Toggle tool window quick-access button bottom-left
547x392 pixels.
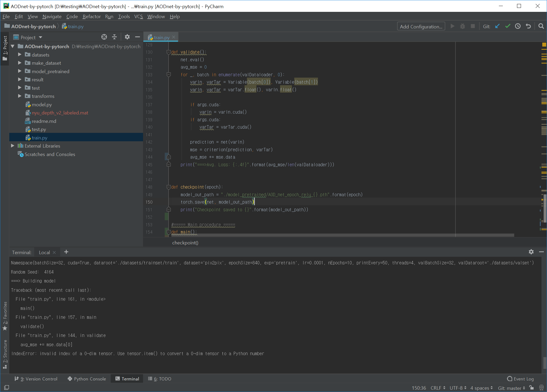[7, 388]
